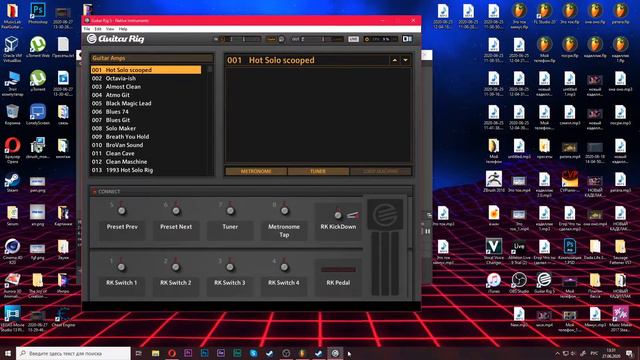The image size is (640, 360).
Task: Toggle switch 7 above Tuner
Action: click(x=230, y=211)
